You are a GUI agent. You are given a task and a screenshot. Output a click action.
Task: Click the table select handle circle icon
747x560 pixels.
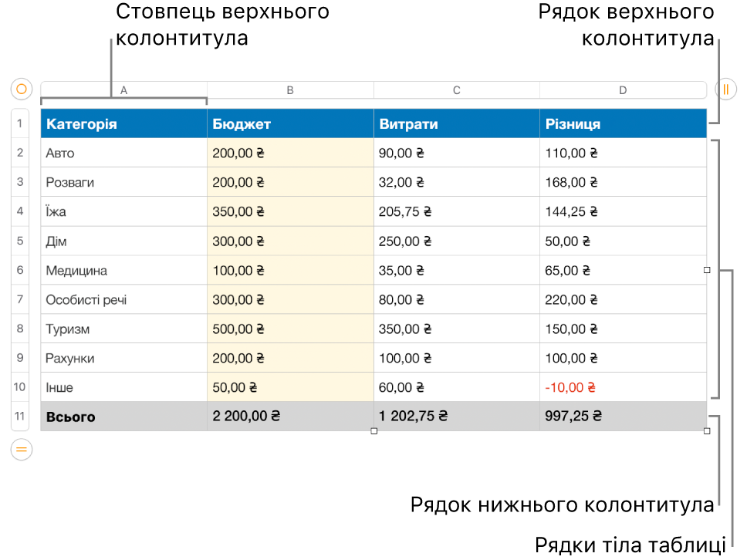click(x=22, y=89)
